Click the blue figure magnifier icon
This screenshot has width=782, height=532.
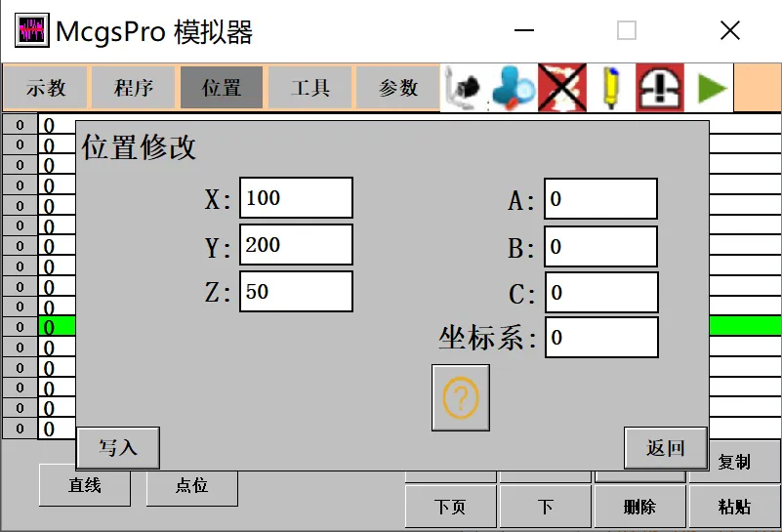coord(513,87)
